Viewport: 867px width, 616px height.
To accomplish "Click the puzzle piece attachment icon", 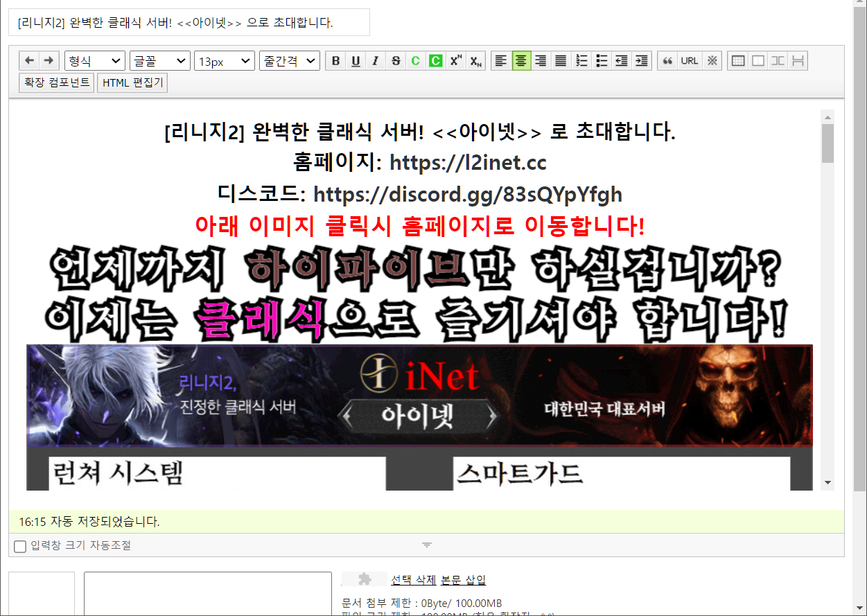I will click(x=365, y=579).
